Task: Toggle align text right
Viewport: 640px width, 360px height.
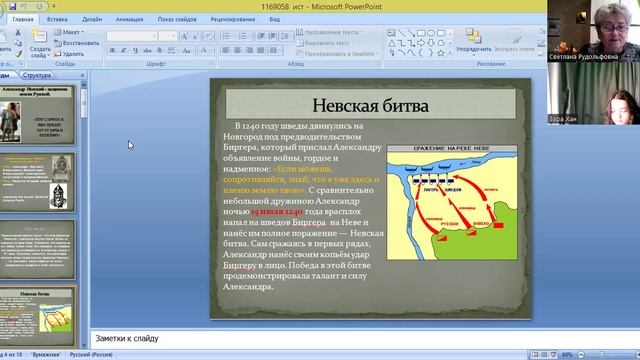Action: point(249,50)
